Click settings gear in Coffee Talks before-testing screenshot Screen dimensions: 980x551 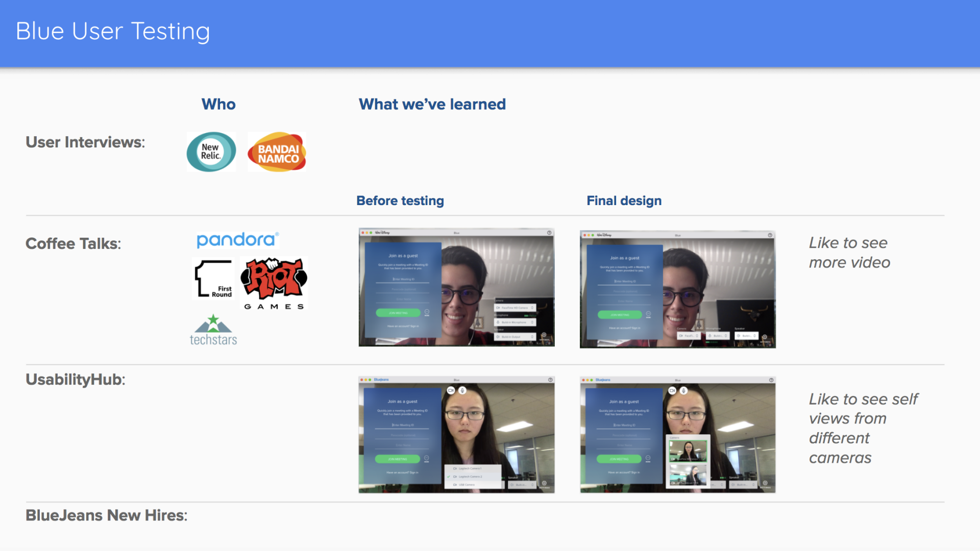(544, 336)
